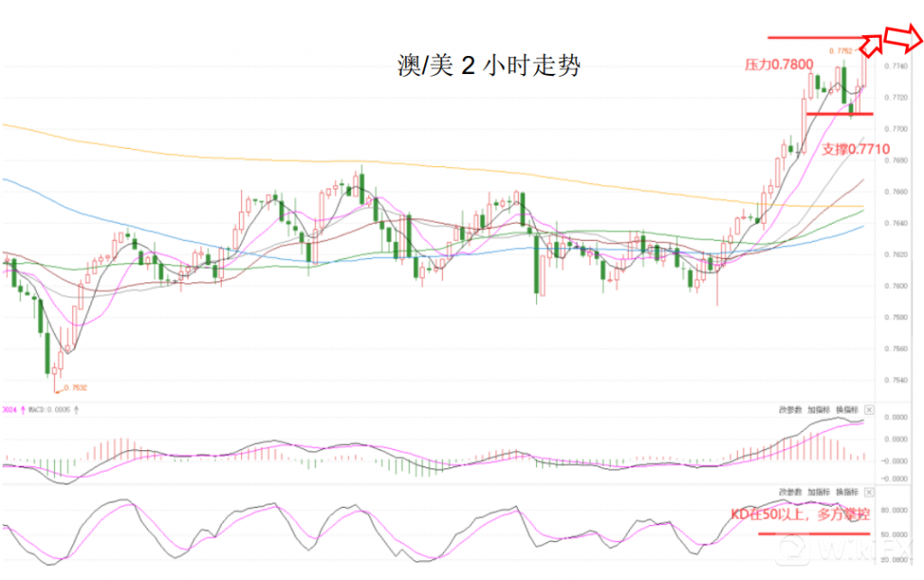This screenshot has width=924, height=580.
Task: Click the 0.7752 high price label
Action: [x=841, y=51]
